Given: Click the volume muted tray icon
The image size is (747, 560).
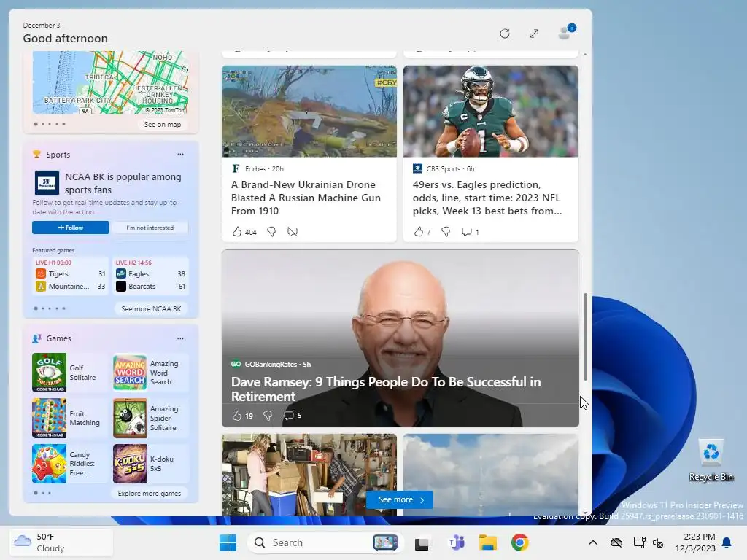Looking at the screenshot, I should point(658,542).
